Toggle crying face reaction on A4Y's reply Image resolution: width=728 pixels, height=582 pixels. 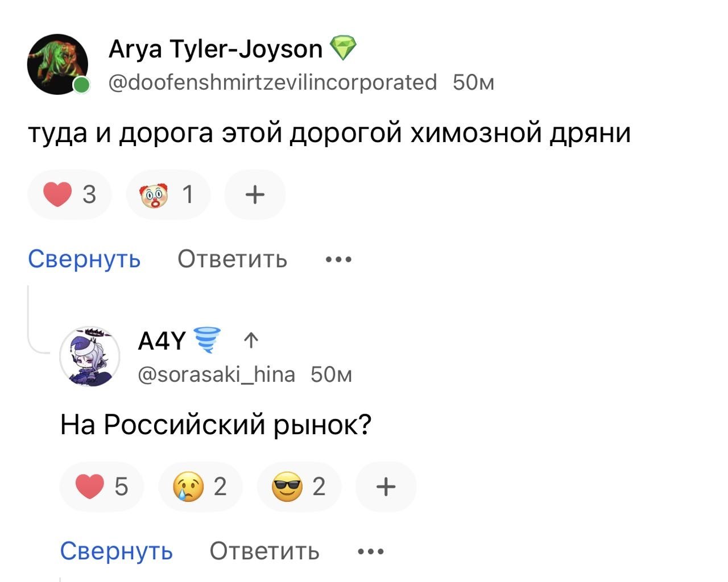[x=200, y=487]
